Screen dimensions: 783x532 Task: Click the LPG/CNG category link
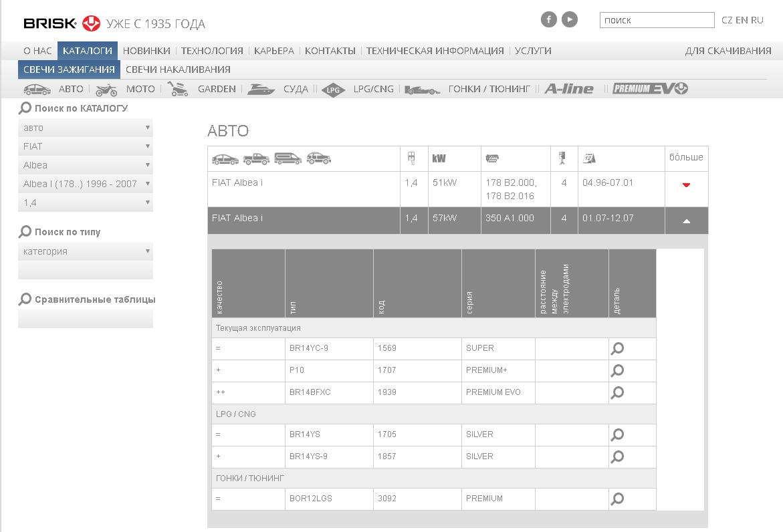(x=374, y=89)
